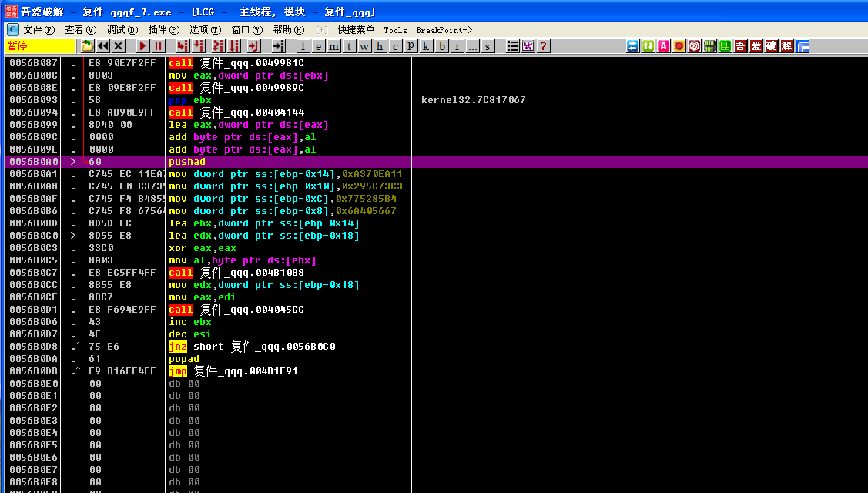The image size is (868, 493).
Task: Show Breakpoints with the 'b' button
Action: click(442, 46)
